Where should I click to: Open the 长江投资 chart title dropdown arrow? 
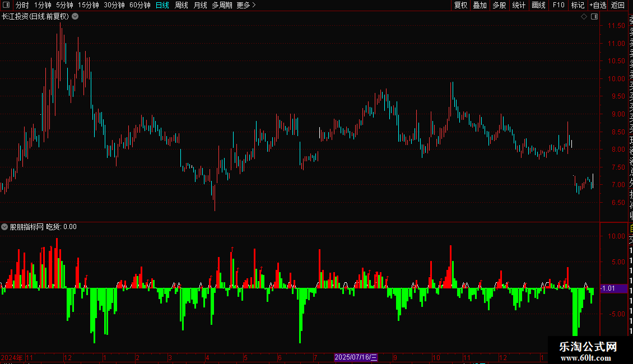(75, 17)
